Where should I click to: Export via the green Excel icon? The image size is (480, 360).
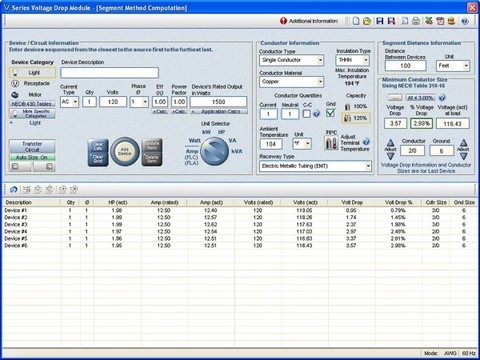[x=429, y=21]
